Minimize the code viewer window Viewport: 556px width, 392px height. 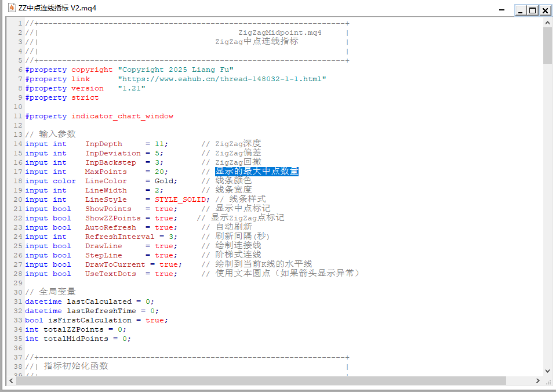(520, 10)
